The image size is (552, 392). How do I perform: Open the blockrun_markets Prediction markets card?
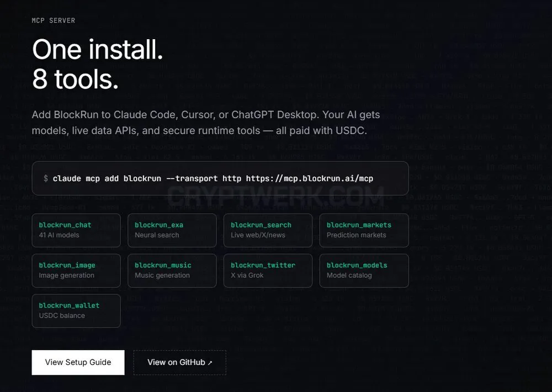pyautogui.click(x=364, y=230)
